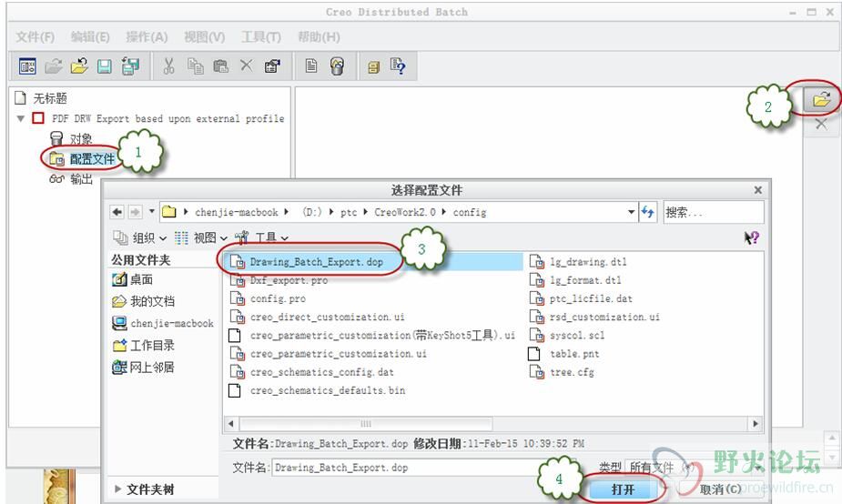Click the remove X icon below browse folder
The width and height of the screenshot is (842, 504).
coord(821,125)
